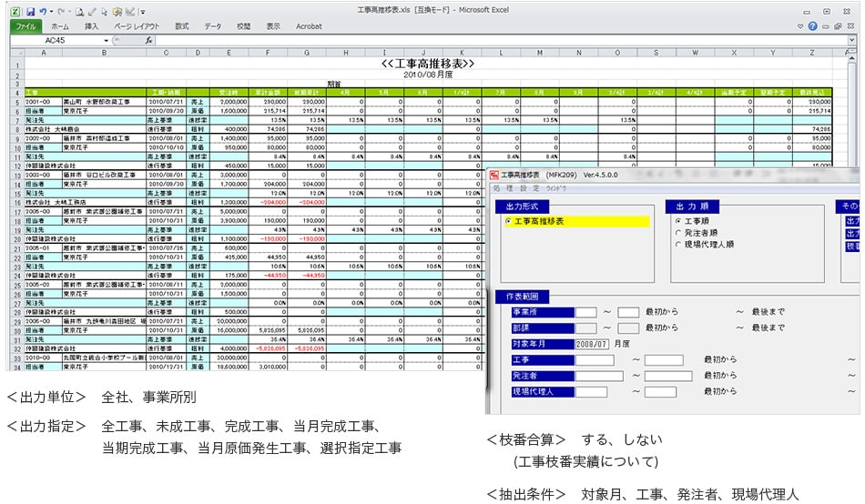Switch to the 表示 ribbon tab

tap(273, 25)
